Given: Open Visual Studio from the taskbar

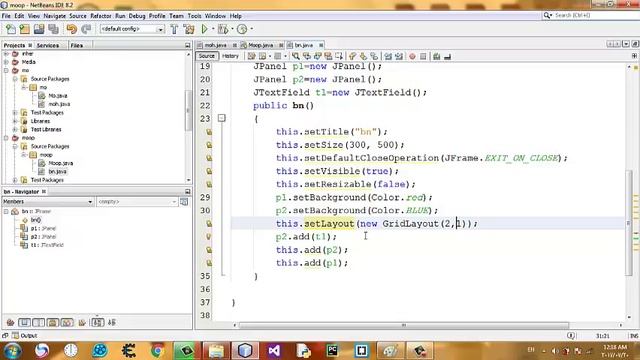Looking at the screenshot, I should [x=274, y=351].
